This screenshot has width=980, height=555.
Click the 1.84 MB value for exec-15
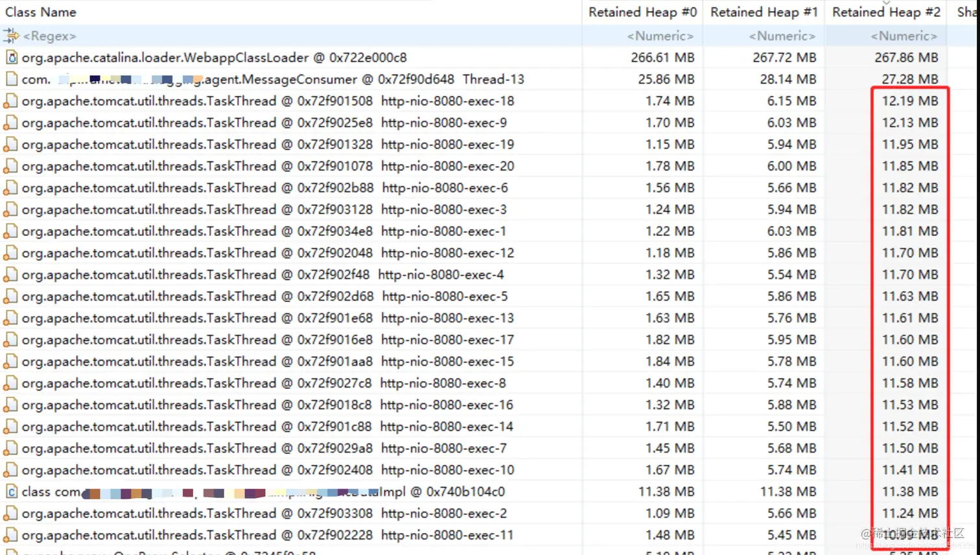[670, 362]
